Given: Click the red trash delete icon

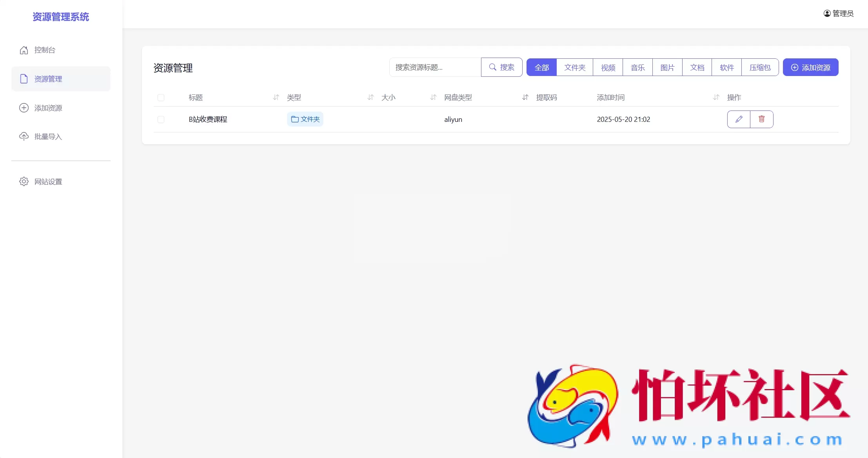Looking at the screenshot, I should (x=762, y=119).
